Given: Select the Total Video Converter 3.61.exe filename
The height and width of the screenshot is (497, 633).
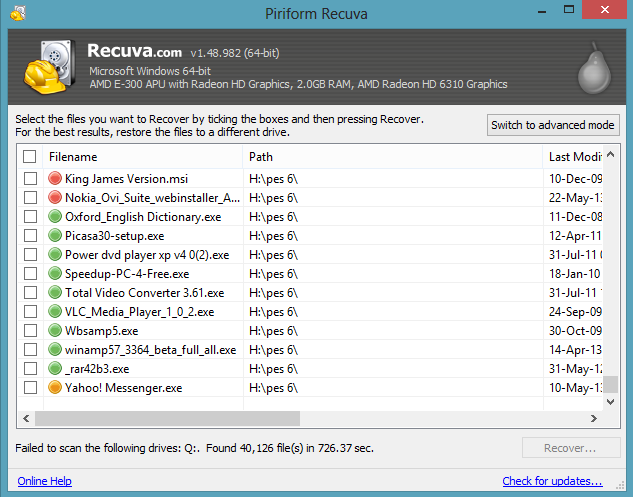Looking at the screenshot, I should pyautogui.click(x=145, y=292).
